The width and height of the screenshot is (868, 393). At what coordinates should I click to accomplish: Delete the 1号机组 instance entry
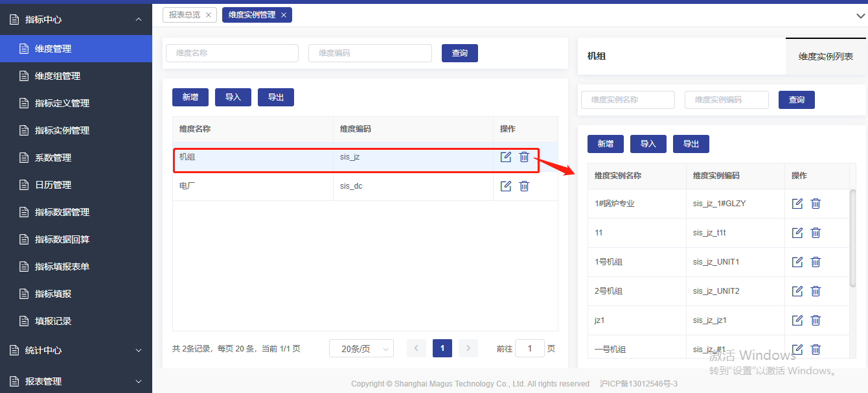pyautogui.click(x=816, y=262)
